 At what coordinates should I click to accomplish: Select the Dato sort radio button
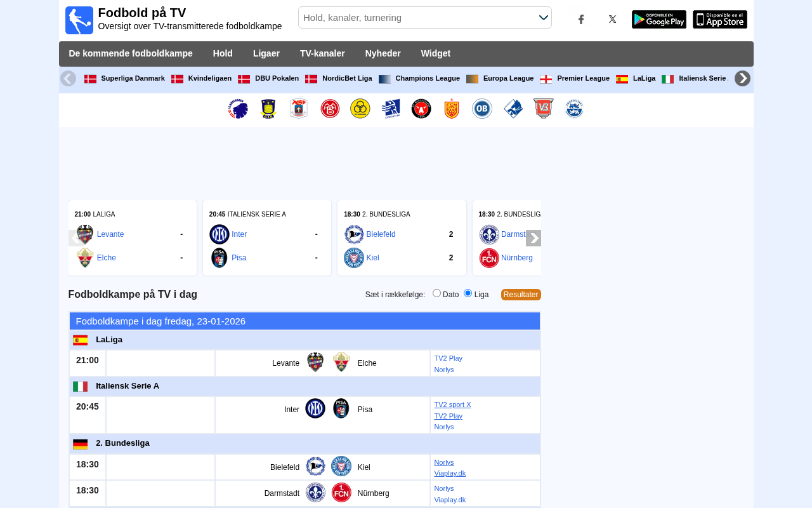[436, 293]
